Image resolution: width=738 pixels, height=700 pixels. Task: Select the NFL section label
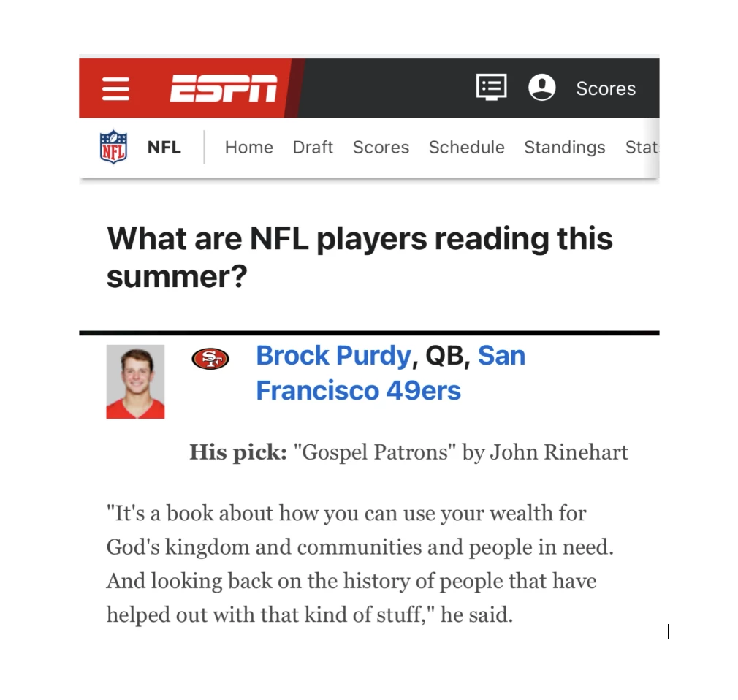click(x=164, y=148)
